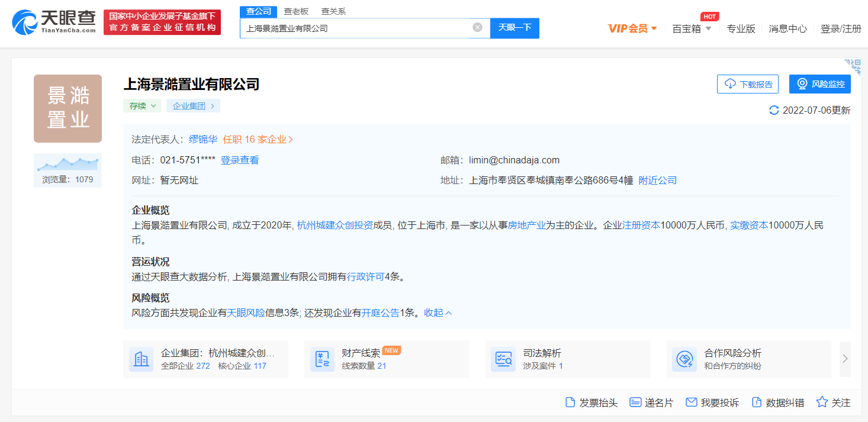This screenshot has height=422, width=868.
Task: Open 消息中心 from top menu
Action: coord(787,28)
